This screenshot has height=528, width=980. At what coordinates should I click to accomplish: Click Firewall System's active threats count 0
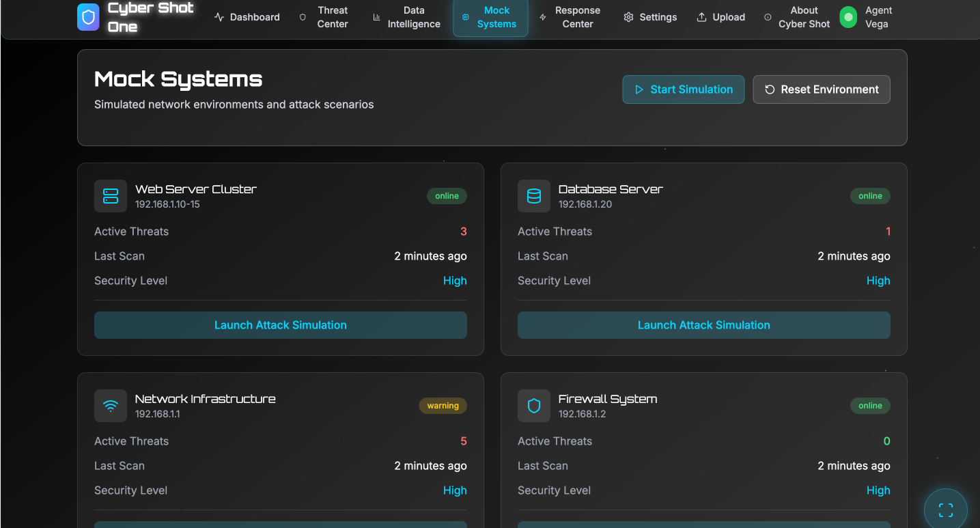(x=887, y=441)
